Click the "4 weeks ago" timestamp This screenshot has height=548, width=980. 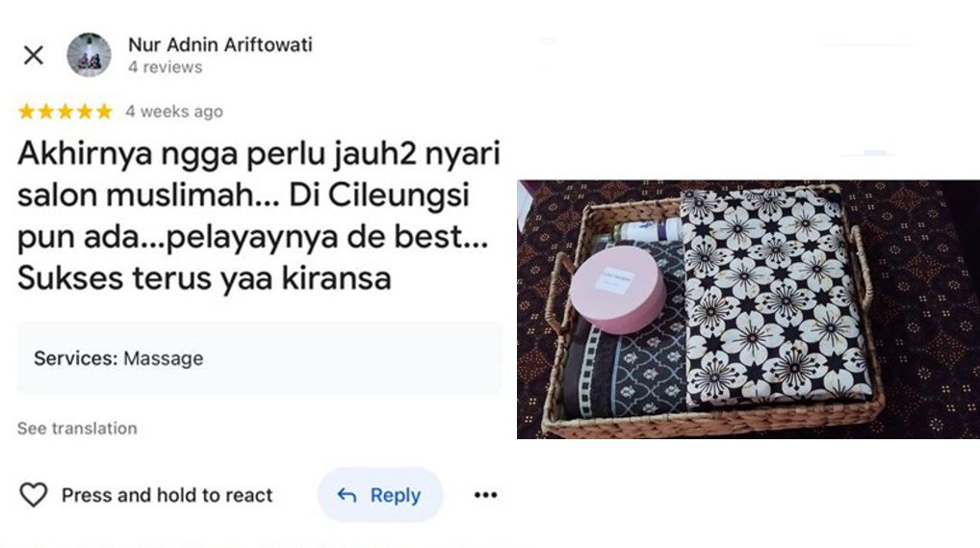point(173,112)
